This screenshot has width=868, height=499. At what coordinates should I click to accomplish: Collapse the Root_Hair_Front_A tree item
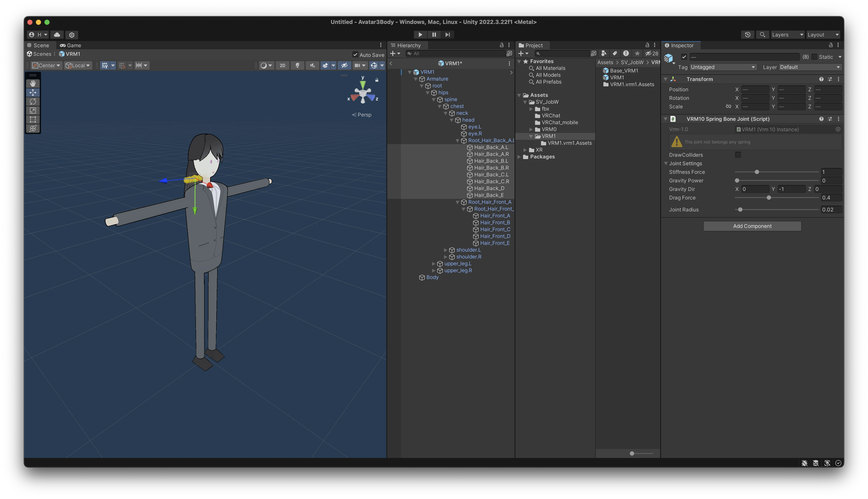[457, 202]
